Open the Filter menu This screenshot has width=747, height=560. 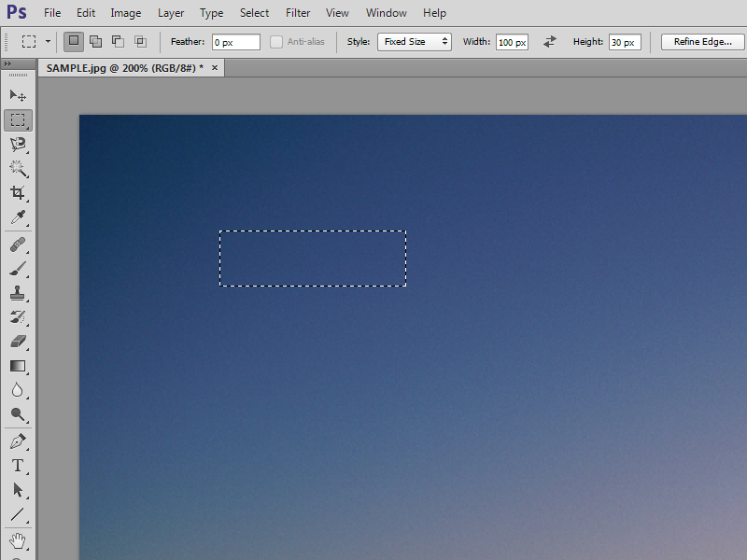tap(298, 13)
